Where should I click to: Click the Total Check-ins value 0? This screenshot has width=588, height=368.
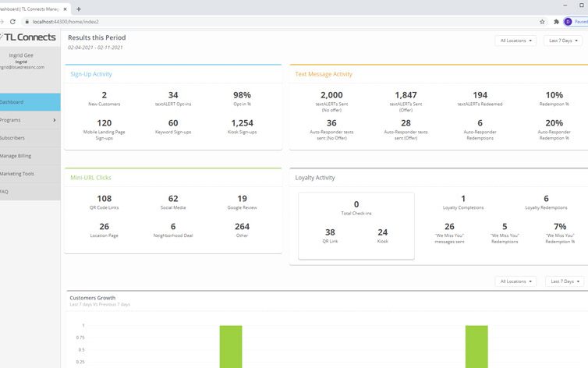[356, 204]
